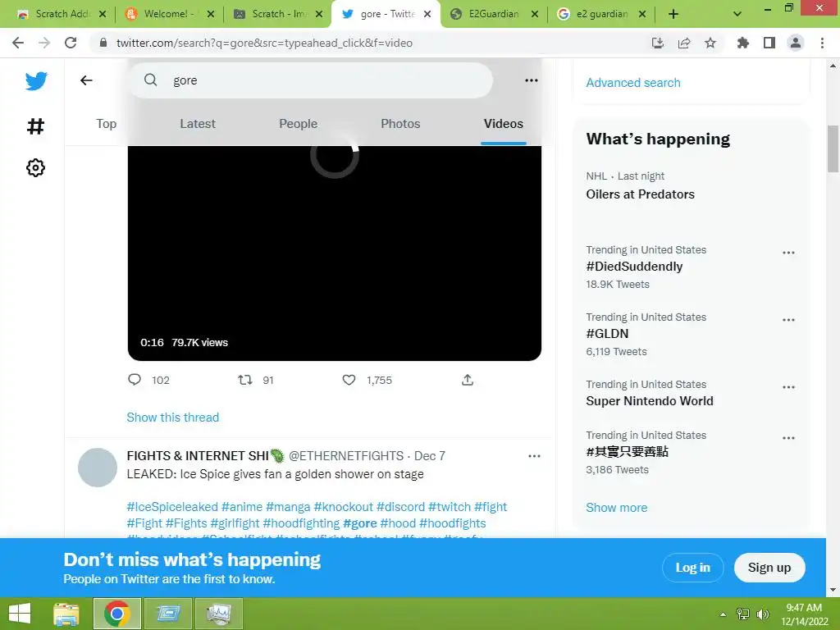
Task: Open more options for #其實只要善點 trend
Action: click(788, 438)
